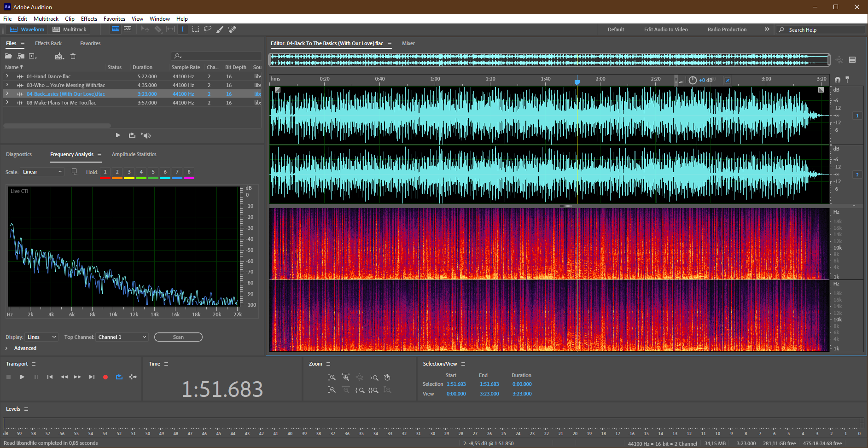Select the Radio Production workspace
Image resolution: width=868 pixels, height=448 pixels.
[727, 29]
